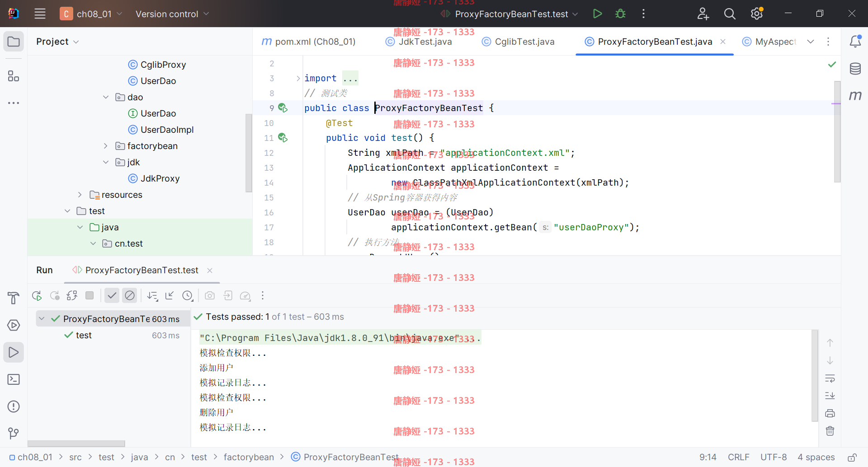This screenshot has height=467, width=868.
Task: Expand the factorybean package folder
Action: (x=106, y=146)
